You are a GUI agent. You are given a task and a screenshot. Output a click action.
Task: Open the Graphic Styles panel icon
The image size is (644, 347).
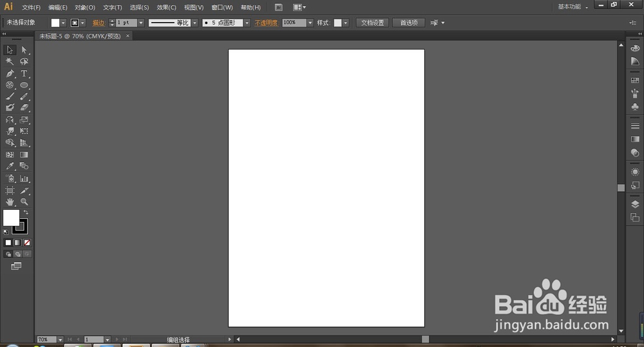pyautogui.click(x=635, y=185)
